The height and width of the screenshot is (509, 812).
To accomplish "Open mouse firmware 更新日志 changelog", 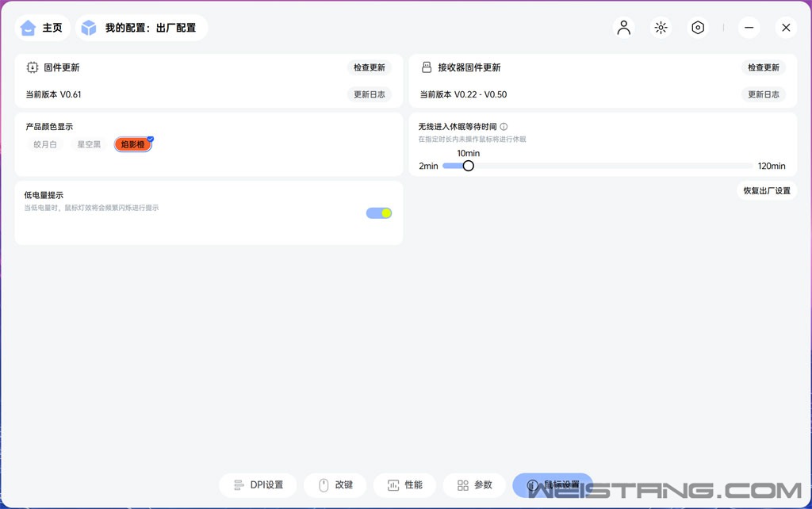I will coord(370,94).
